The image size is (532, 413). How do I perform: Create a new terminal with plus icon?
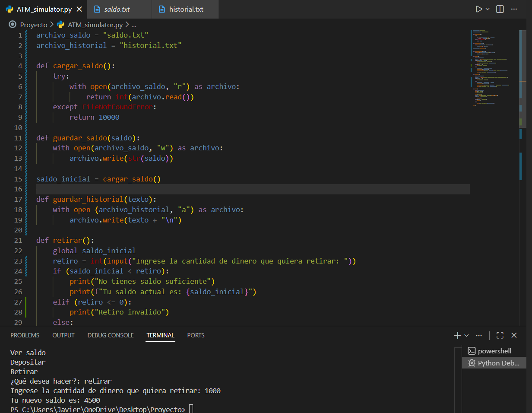pyautogui.click(x=457, y=335)
